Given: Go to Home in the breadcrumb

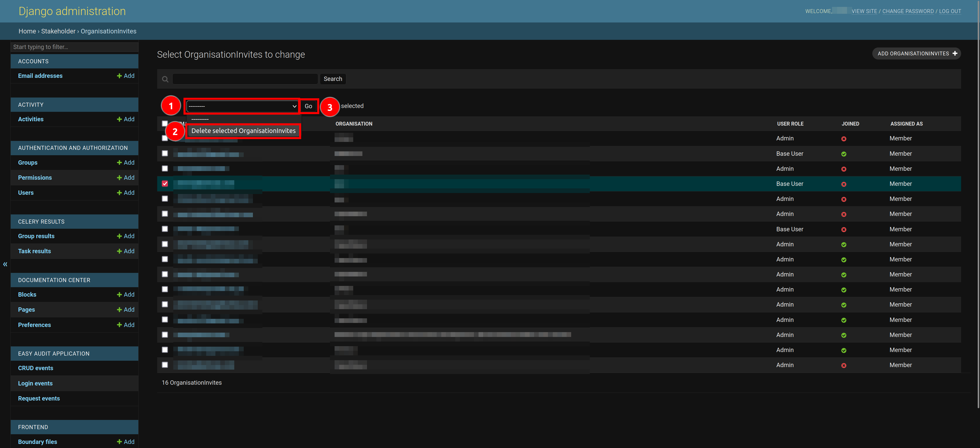Looking at the screenshot, I should click(27, 31).
